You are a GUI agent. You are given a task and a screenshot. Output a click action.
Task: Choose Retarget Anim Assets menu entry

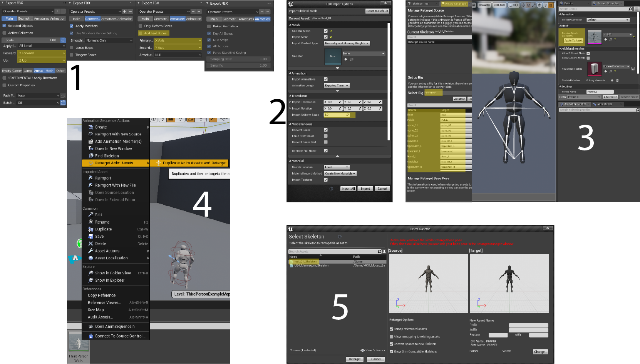coord(116,163)
